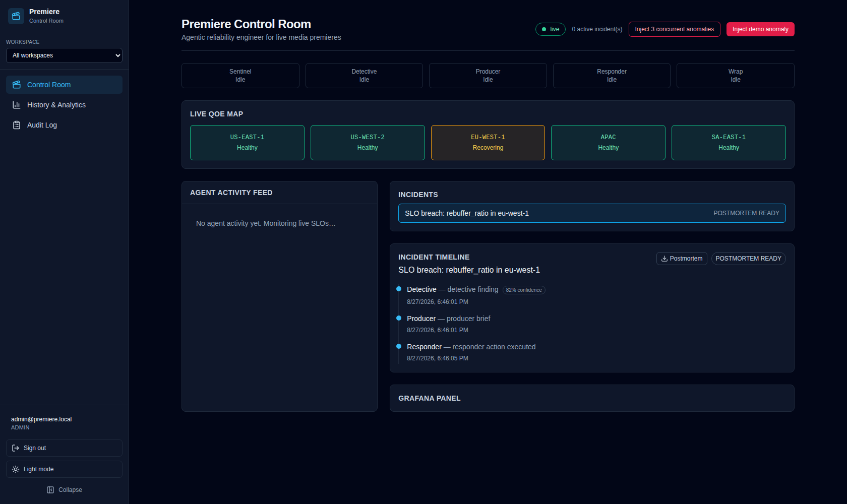Image resolution: width=847 pixels, height=504 pixels.
Task: Download the Postmortem report
Action: pos(682,259)
